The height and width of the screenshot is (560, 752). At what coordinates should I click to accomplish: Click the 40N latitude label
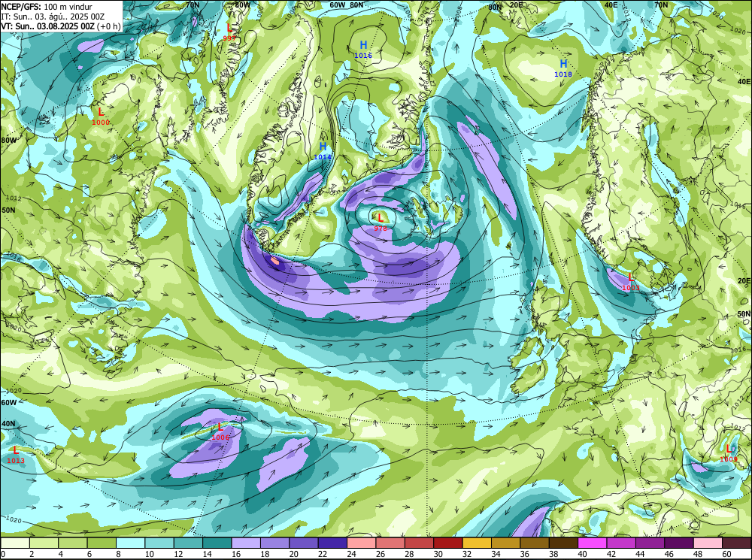pos(8,424)
